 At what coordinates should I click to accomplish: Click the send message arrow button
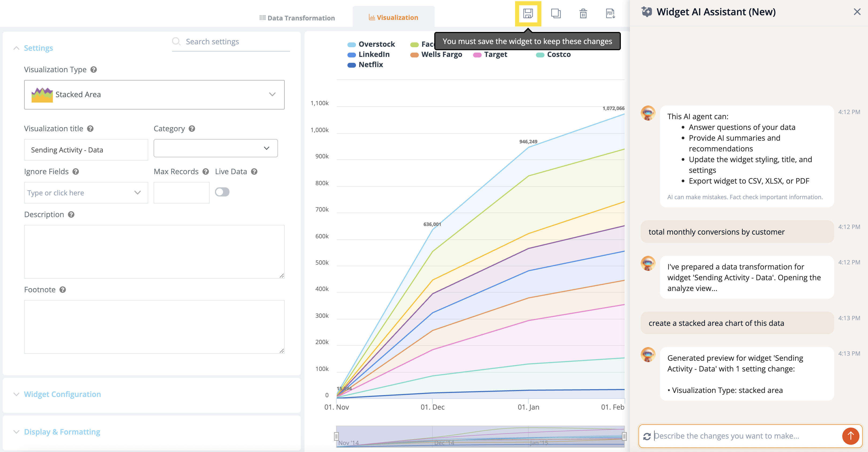850,436
